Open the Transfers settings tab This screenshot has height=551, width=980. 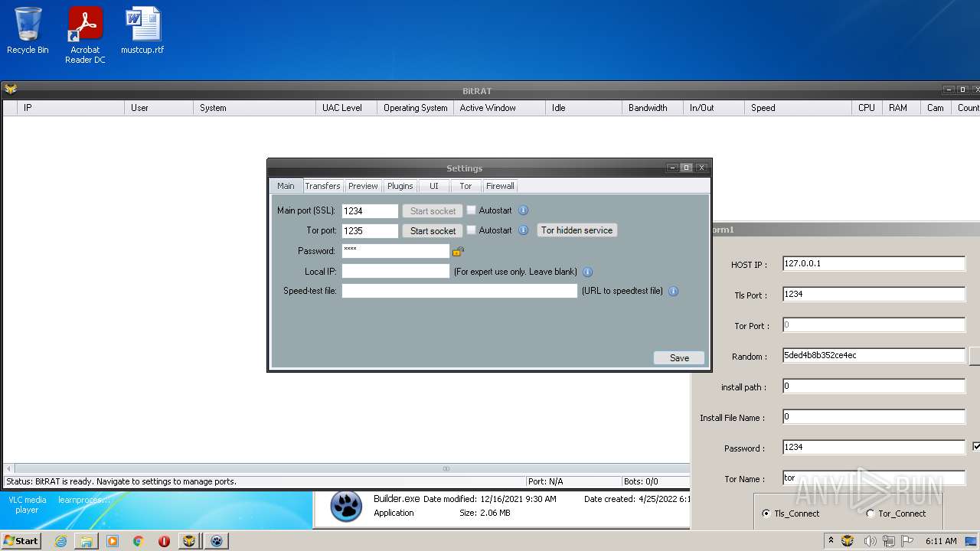(x=322, y=186)
